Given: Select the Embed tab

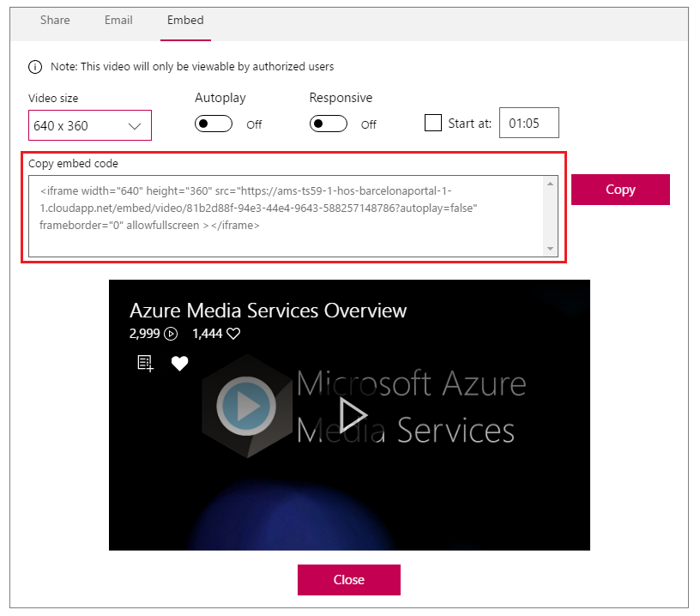Looking at the screenshot, I should coord(185,20).
